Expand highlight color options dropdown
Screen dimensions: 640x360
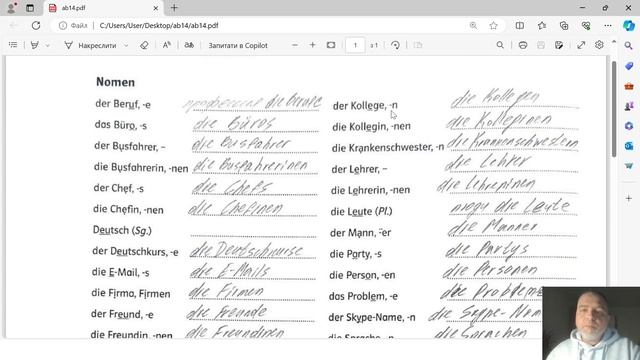[48, 45]
